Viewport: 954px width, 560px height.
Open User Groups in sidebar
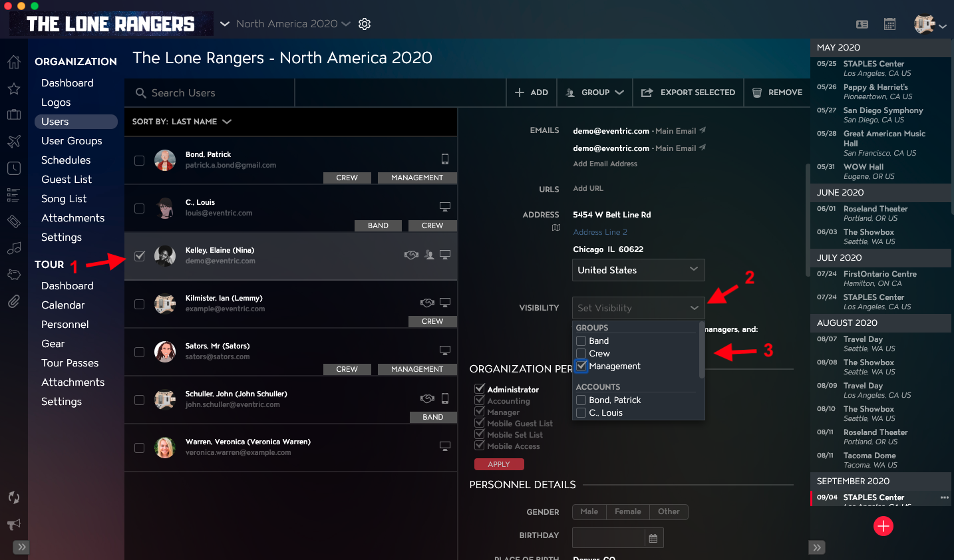coord(72,141)
